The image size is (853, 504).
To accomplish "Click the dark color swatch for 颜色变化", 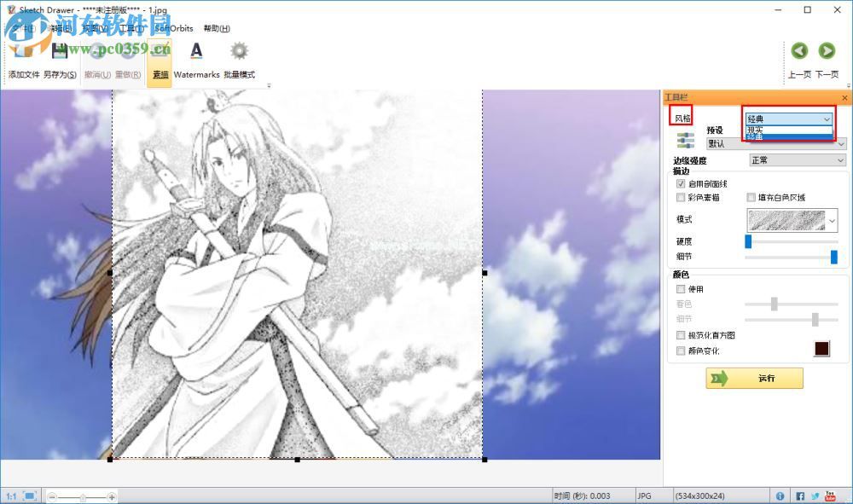I will pyautogui.click(x=821, y=350).
